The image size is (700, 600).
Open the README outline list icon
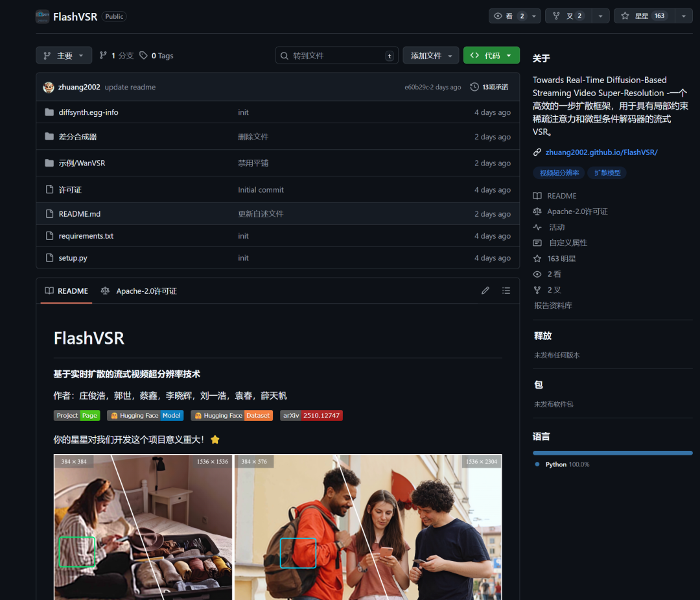tap(506, 291)
